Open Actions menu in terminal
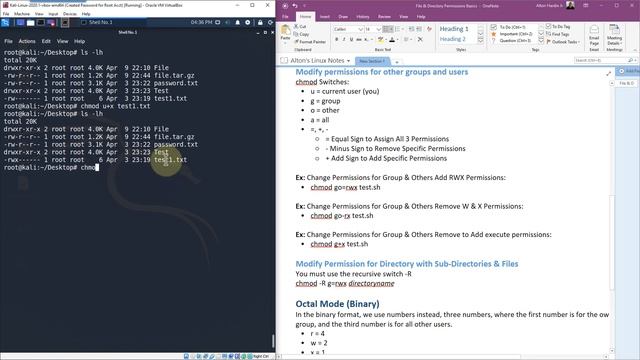This screenshot has height=360, width=640. [27, 41]
